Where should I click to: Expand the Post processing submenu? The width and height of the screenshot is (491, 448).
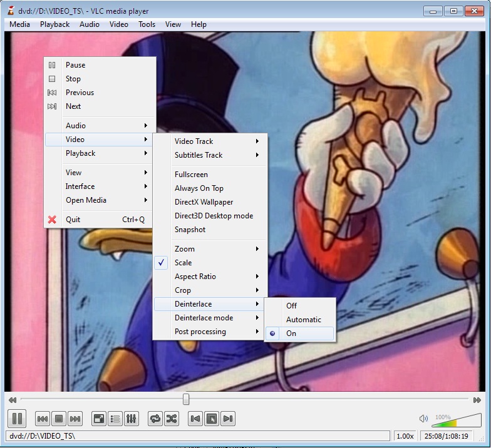pyautogui.click(x=210, y=332)
